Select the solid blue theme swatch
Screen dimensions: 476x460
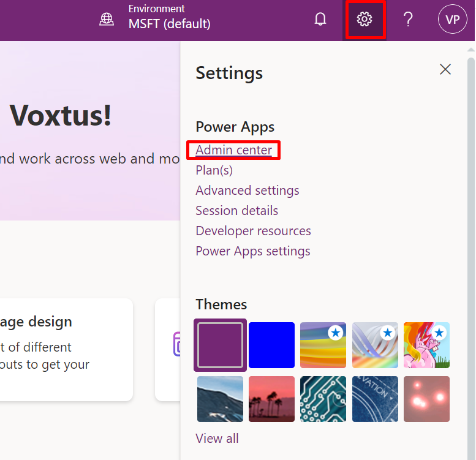tap(272, 345)
